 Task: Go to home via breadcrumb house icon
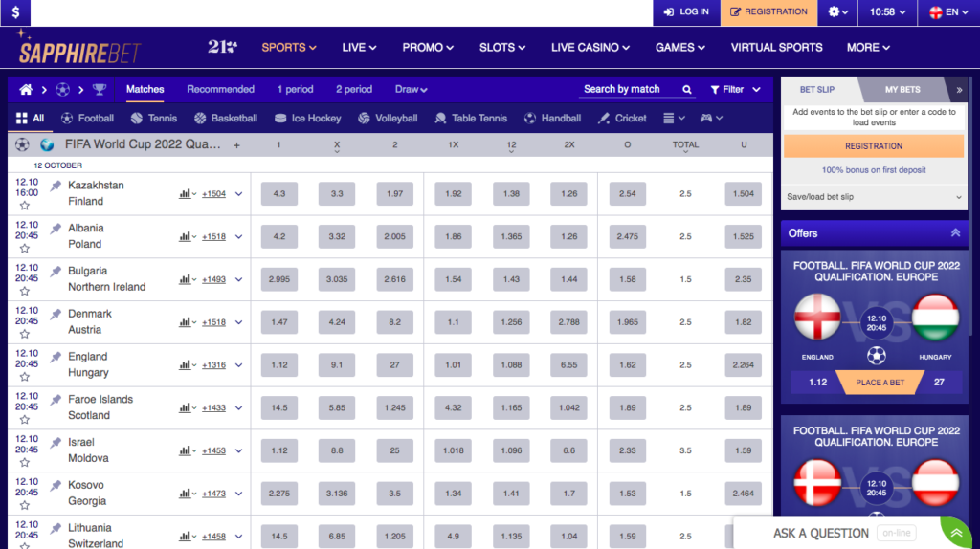26,89
